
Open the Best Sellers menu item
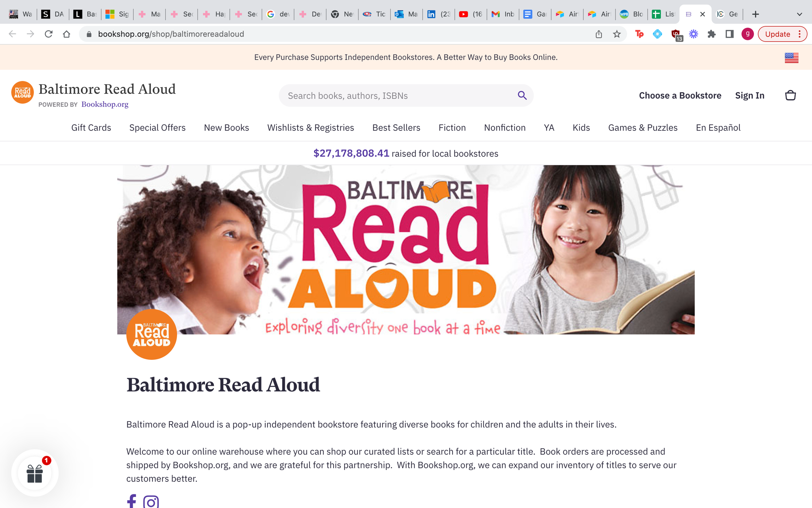tap(396, 128)
